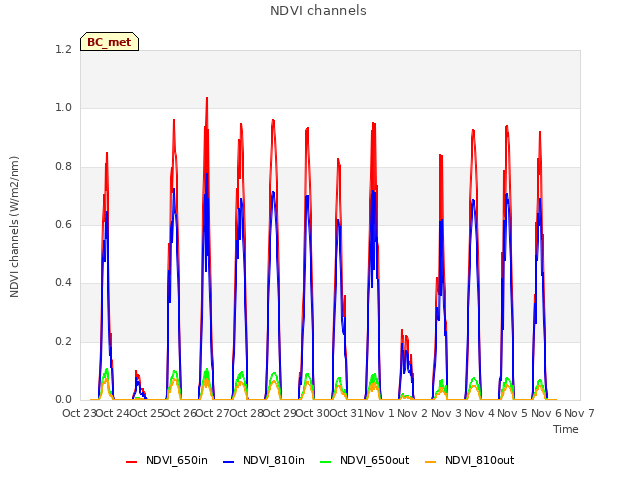Click the NDVI_650in legend label

[177, 460]
